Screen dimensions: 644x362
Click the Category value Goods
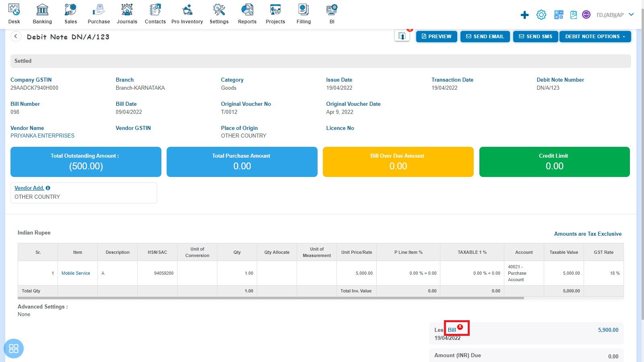[229, 88]
